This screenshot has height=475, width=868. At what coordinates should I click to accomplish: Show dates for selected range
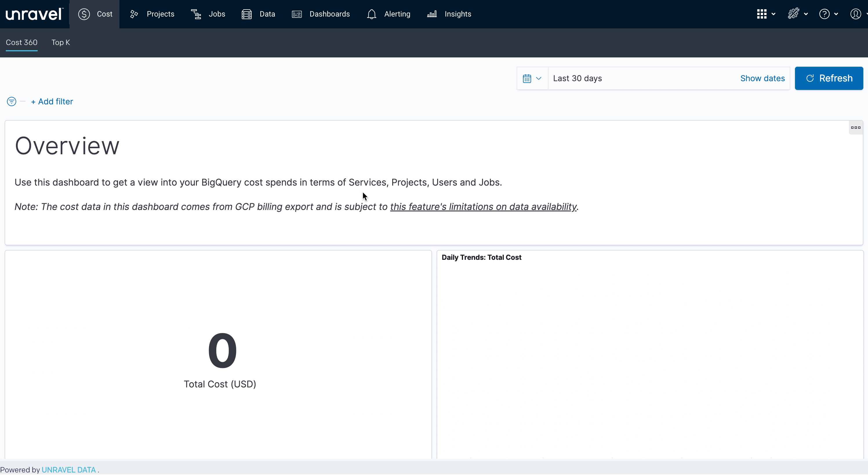pos(762,78)
